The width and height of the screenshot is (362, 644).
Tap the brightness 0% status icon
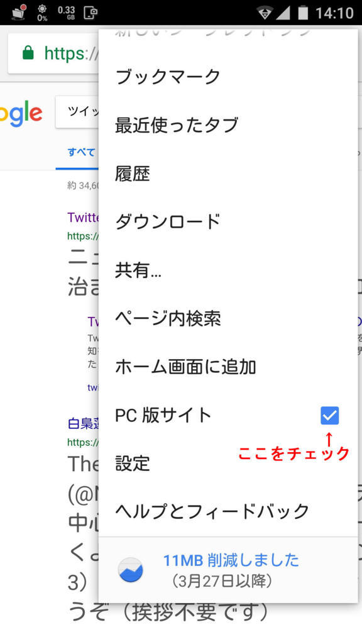pyautogui.click(x=42, y=13)
